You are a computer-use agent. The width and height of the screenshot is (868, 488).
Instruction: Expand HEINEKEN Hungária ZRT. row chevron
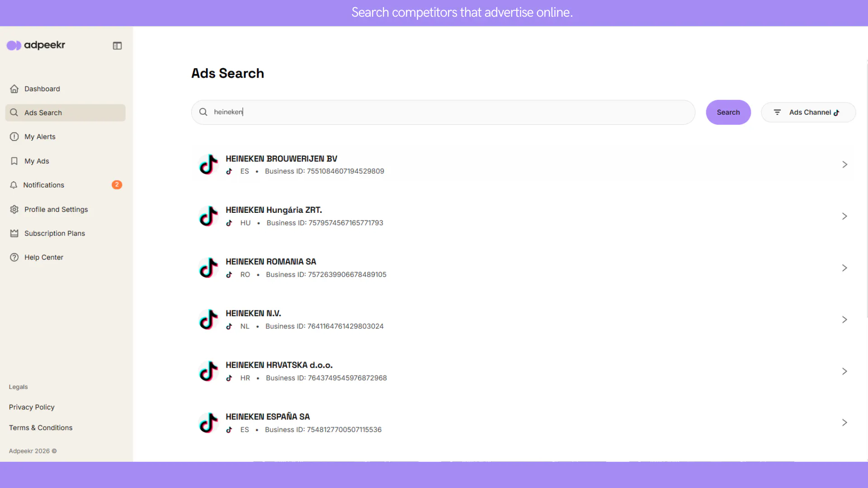844,216
